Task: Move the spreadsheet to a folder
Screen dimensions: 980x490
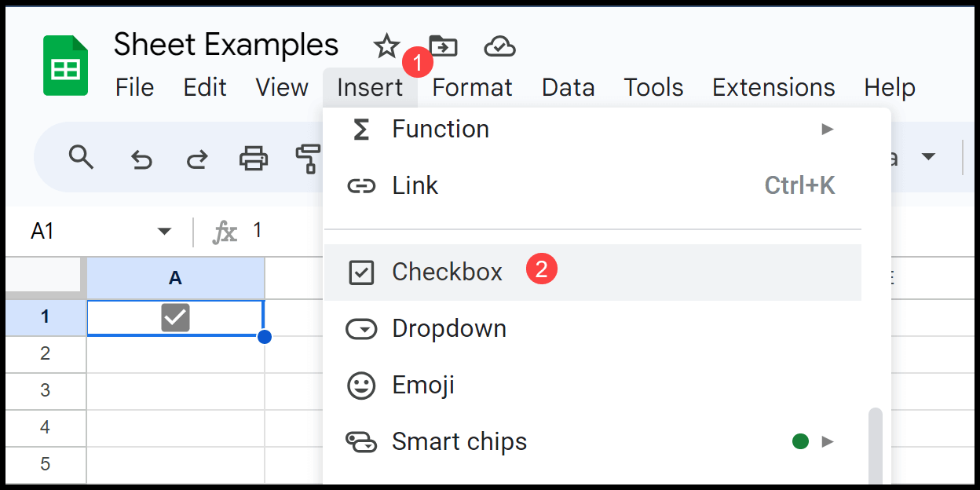Action: tap(444, 46)
